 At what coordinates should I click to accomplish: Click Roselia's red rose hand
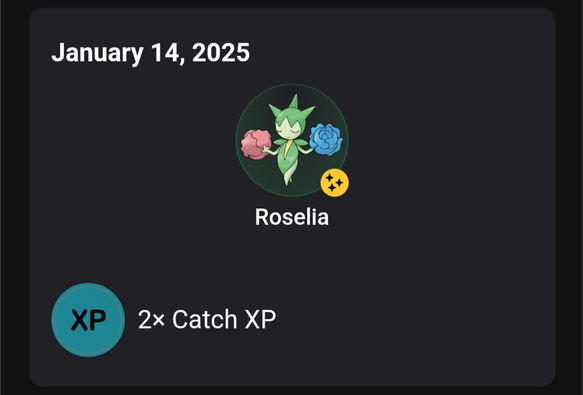(256, 144)
